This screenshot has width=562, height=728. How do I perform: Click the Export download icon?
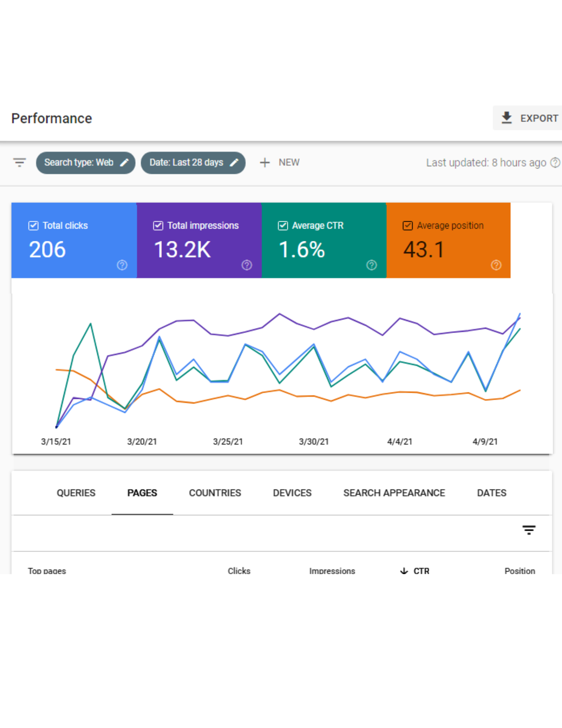click(506, 118)
